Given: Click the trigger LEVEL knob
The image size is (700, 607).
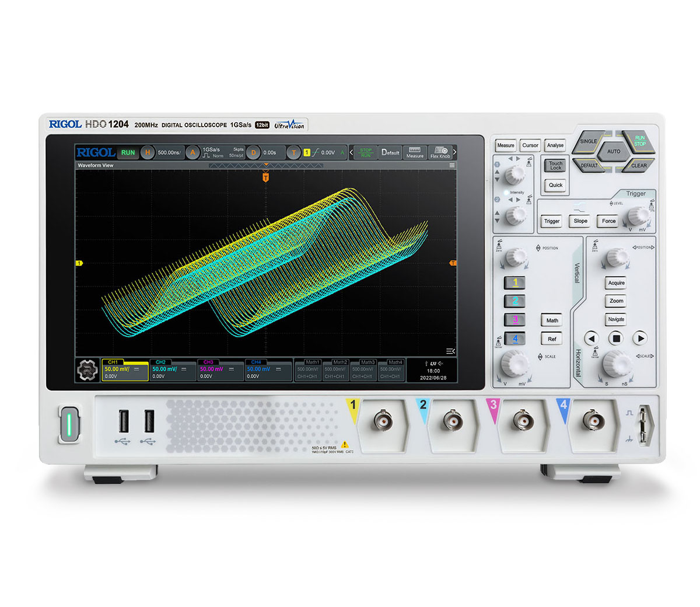Looking at the screenshot, I should click(638, 215).
